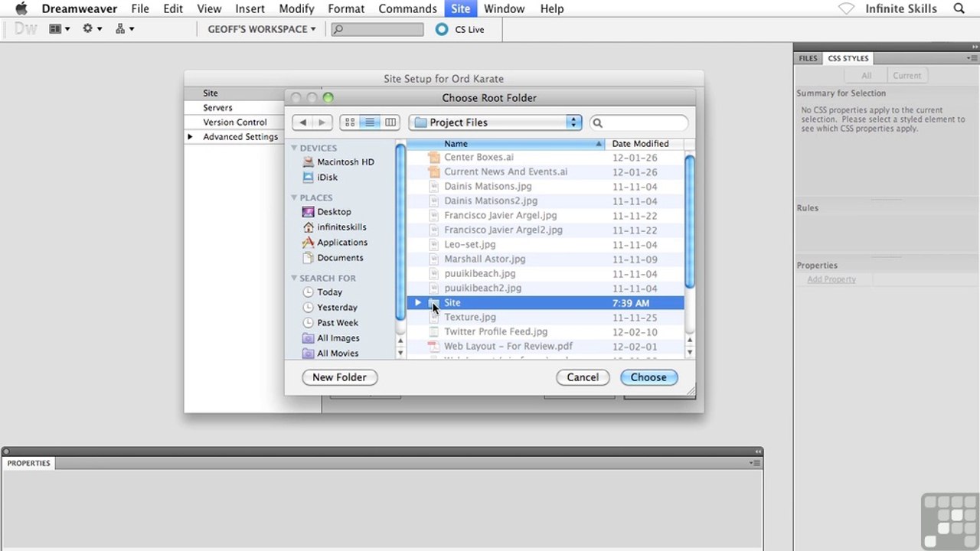Click the Cancel button in file dialog
This screenshot has height=551, width=980.
(x=583, y=377)
